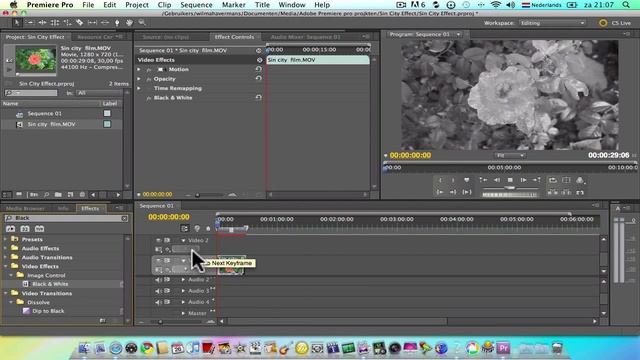Screen dimensions: 640x360
Task: Reset the Opacity effect
Action: (x=258, y=78)
